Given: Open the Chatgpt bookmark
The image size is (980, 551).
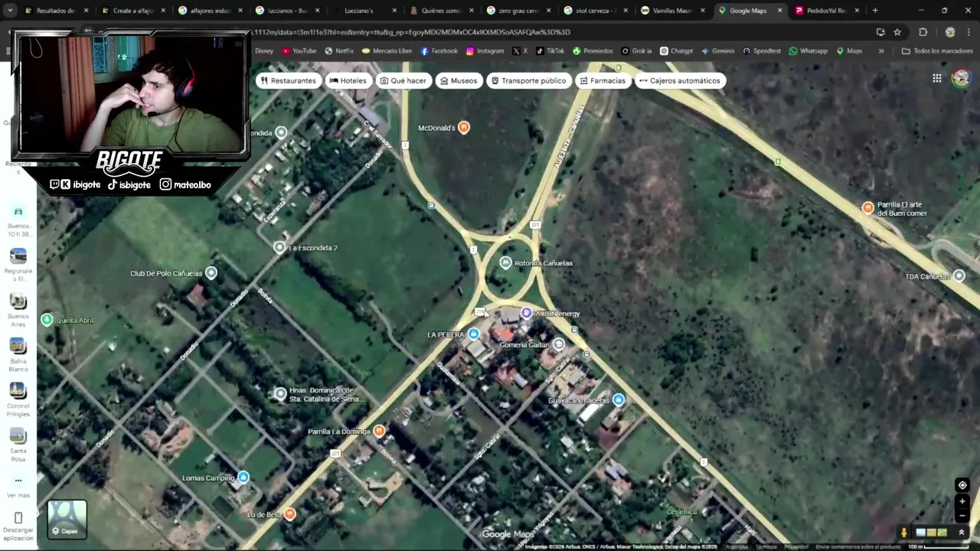Looking at the screenshot, I should pyautogui.click(x=676, y=51).
